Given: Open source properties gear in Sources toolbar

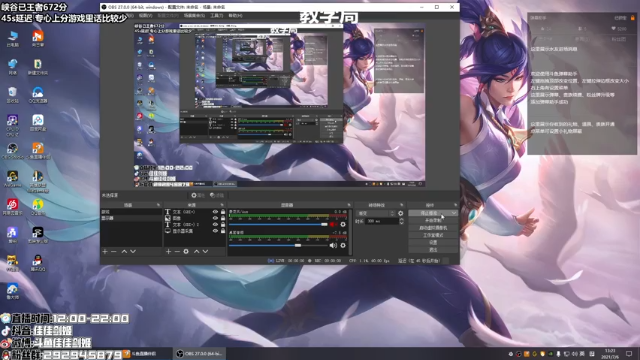Looking at the screenshot, I should click(x=186, y=251).
